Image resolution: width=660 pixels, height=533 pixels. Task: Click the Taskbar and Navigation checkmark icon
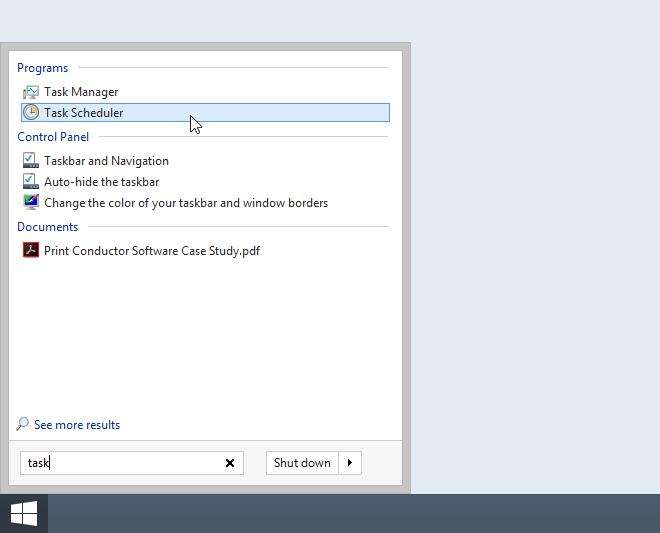click(31, 161)
